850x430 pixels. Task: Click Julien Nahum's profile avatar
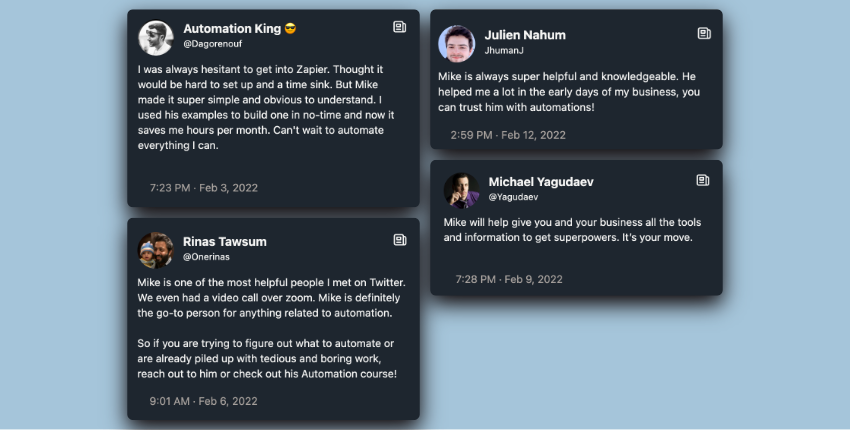click(456, 43)
